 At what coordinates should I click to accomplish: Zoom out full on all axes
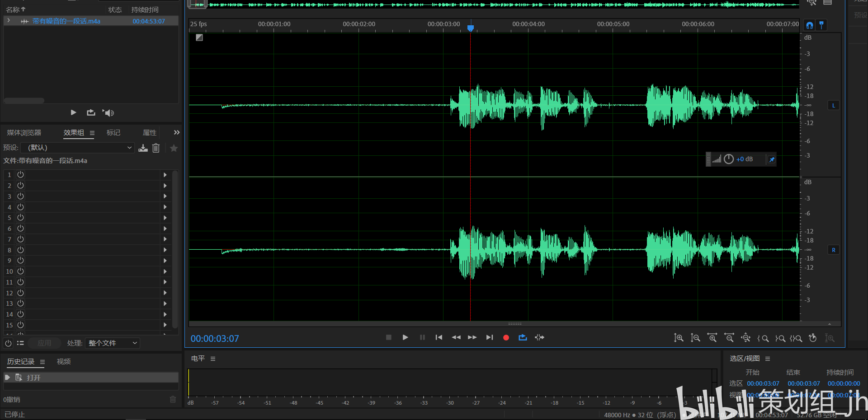[745, 338]
